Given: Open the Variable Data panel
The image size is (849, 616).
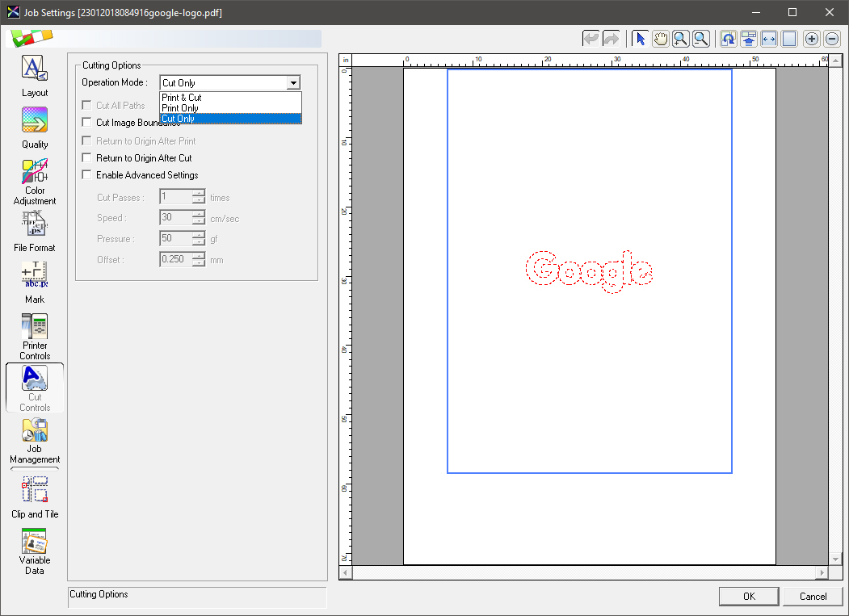Looking at the screenshot, I should [x=35, y=551].
